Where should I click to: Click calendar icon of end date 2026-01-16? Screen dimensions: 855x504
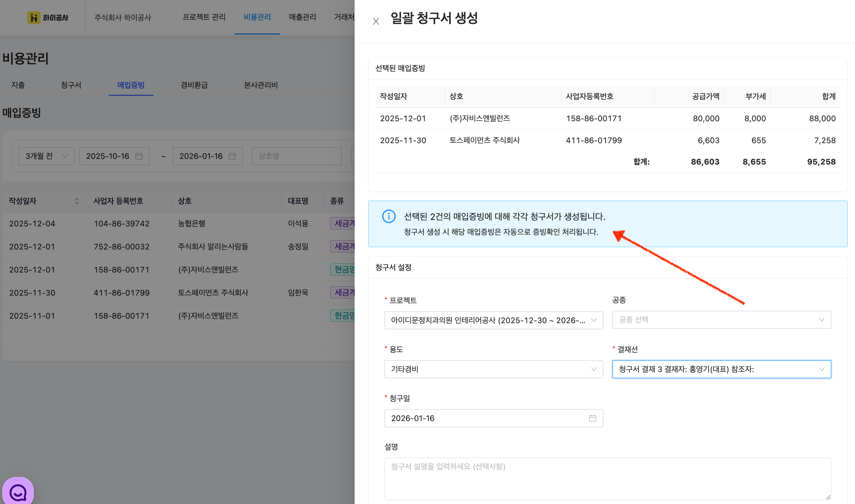pos(232,156)
